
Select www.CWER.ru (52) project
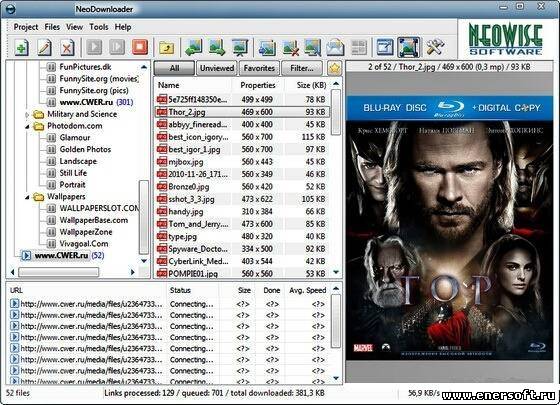tap(69, 255)
